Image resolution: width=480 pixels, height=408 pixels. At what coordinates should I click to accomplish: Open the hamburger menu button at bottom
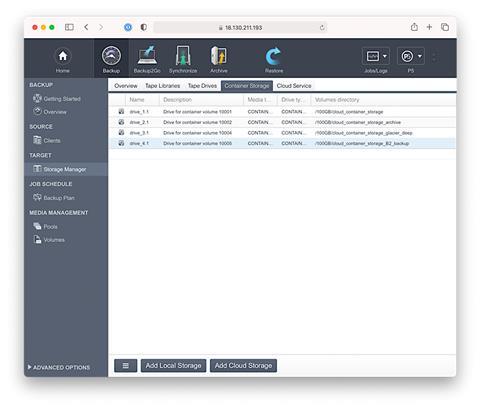(125, 366)
